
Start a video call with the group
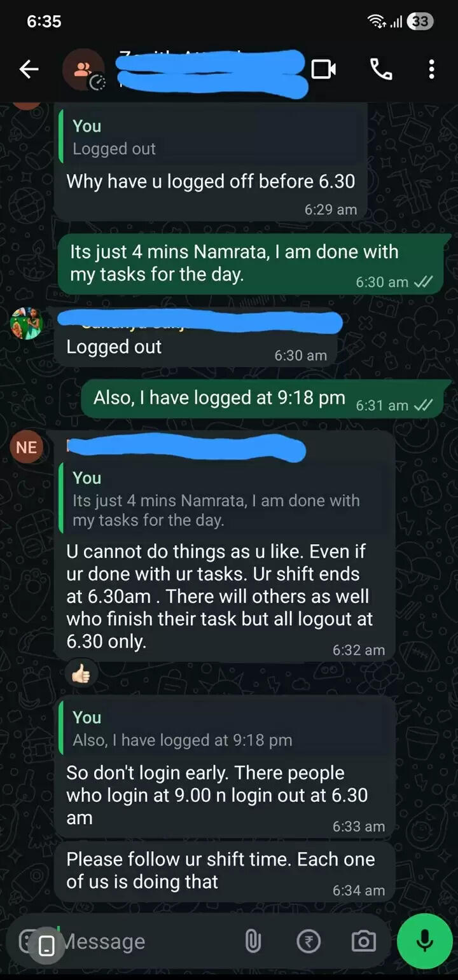[324, 69]
